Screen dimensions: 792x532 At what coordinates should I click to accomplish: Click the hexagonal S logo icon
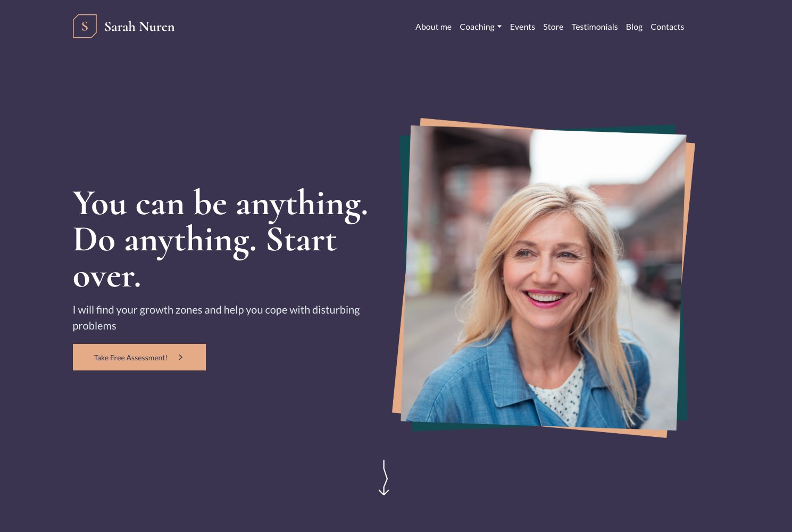coord(85,26)
